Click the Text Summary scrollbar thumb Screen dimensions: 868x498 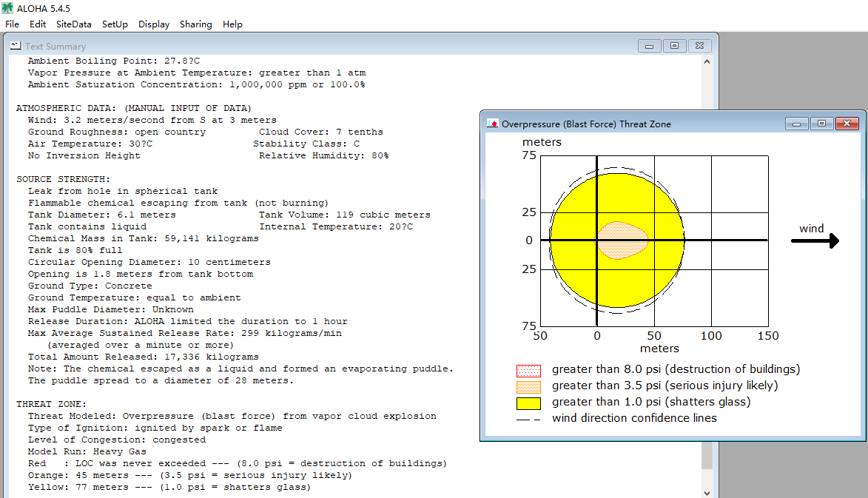(x=707, y=455)
